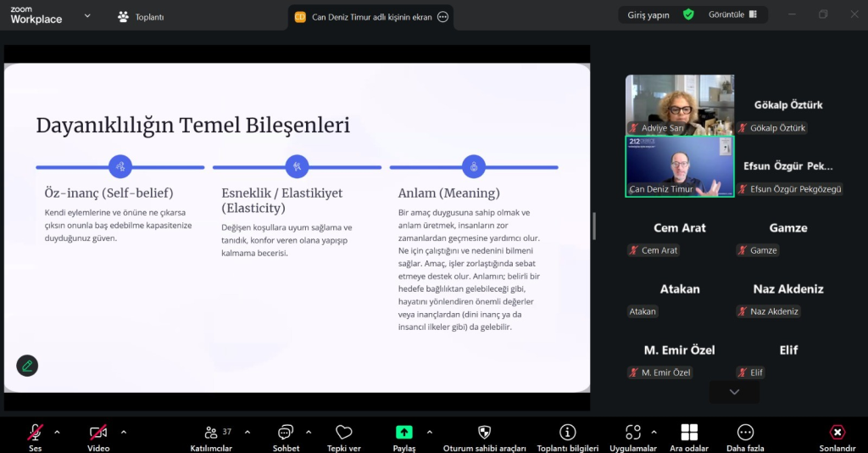Open Toplantı bilgileri info icon
The image size is (868, 453).
pos(567,433)
